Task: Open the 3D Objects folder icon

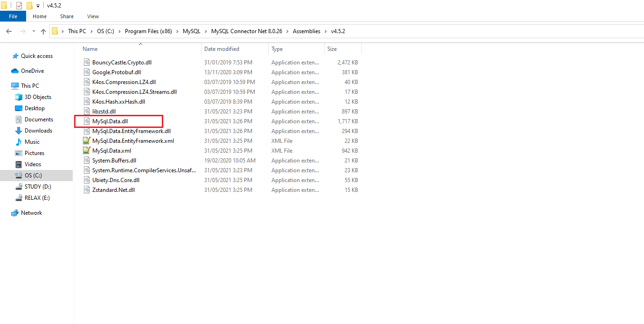Action: [19, 97]
